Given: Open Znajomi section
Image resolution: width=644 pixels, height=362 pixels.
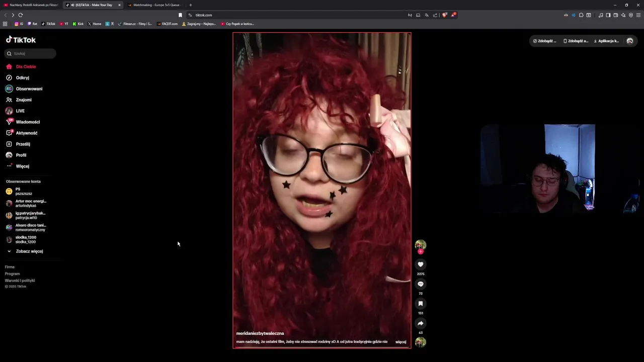Looking at the screenshot, I should click(19, 100).
